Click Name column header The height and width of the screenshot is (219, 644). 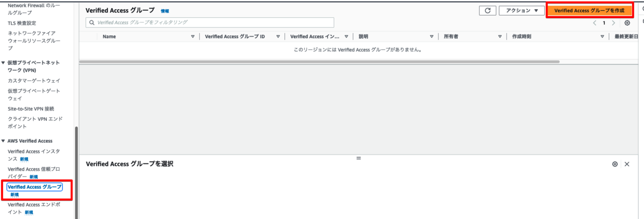[x=109, y=36]
